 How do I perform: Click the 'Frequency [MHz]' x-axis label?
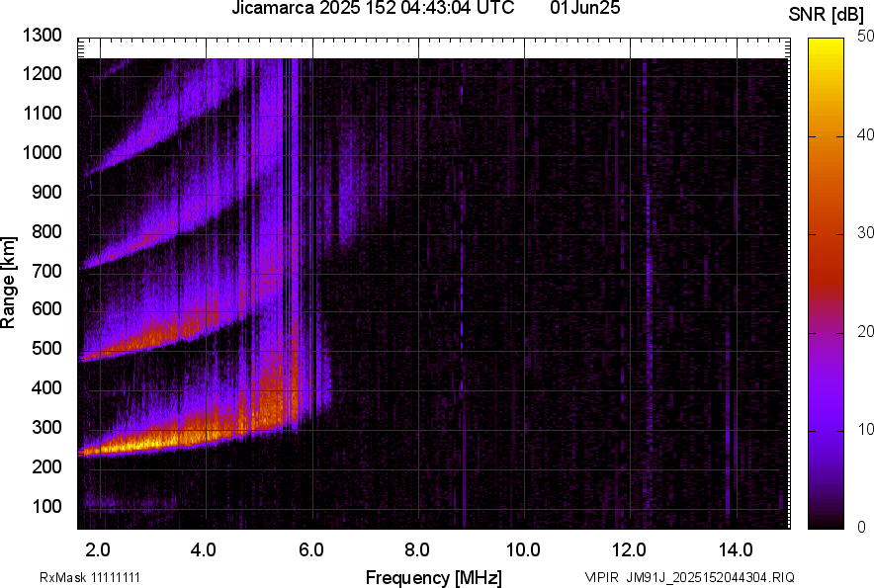[434, 577]
